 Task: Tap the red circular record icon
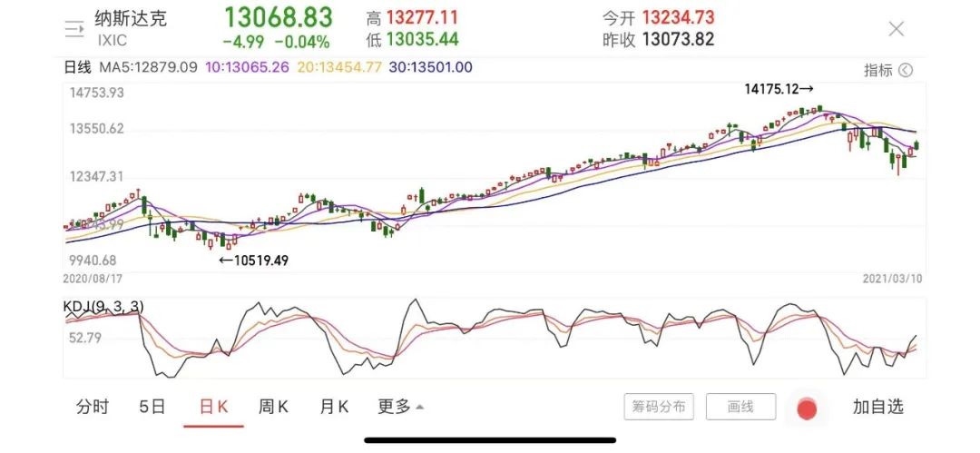point(806,409)
